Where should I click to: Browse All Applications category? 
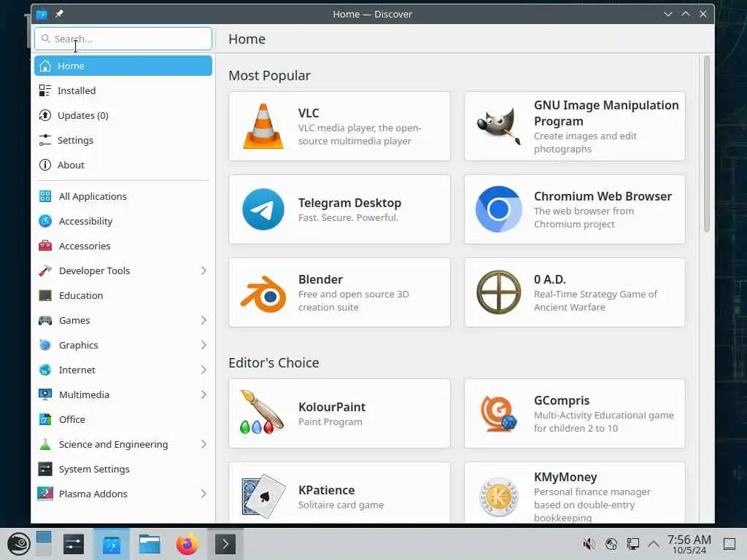click(x=123, y=196)
